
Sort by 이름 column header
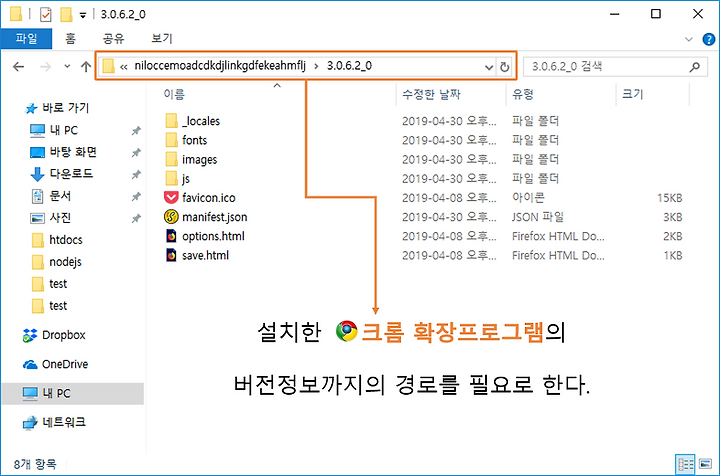pos(174,95)
